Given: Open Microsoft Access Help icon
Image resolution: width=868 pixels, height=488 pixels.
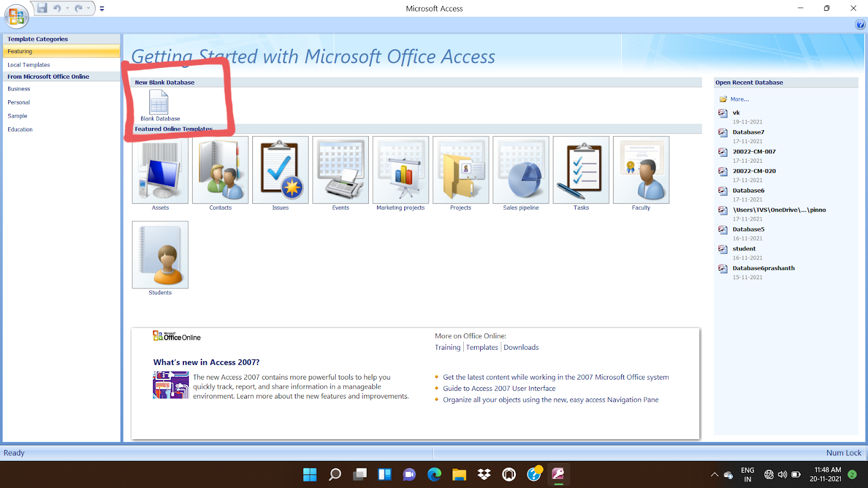Looking at the screenshot, I should pos(860,24).
